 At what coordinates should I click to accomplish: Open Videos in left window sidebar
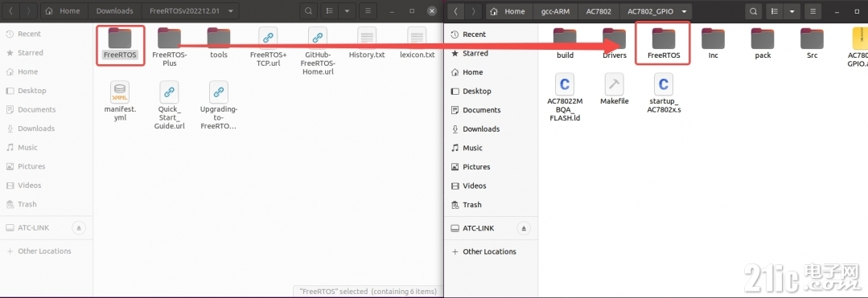tap(47, 186)
